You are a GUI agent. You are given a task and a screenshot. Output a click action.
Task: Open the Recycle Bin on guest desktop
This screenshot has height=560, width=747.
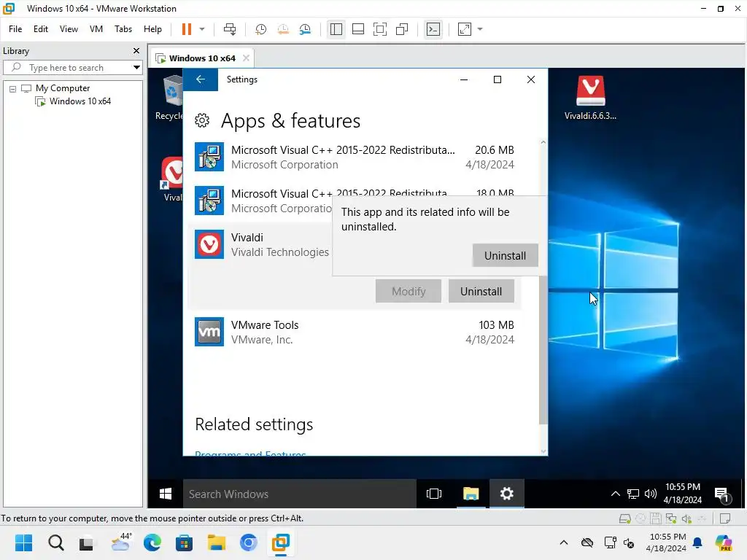point(169,98)
